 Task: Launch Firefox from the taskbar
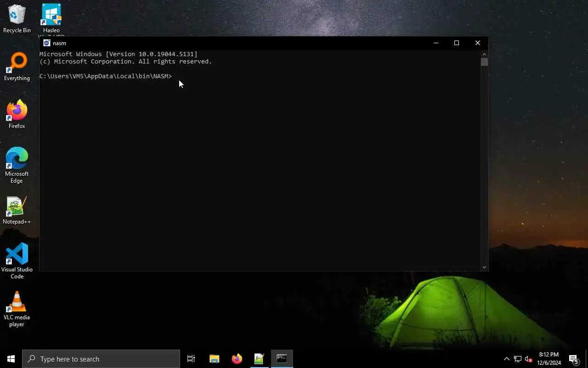click(237, 359)
